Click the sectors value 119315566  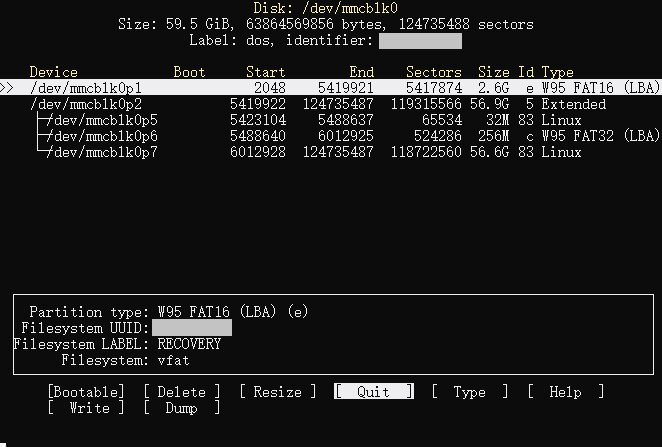pyautogui.click(x=426, y=104)
